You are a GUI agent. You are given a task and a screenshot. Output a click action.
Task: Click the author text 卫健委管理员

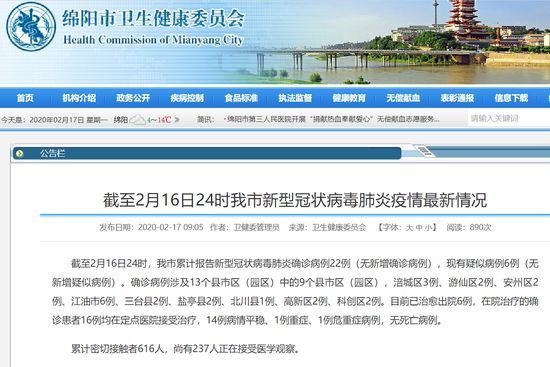(256, 227)
